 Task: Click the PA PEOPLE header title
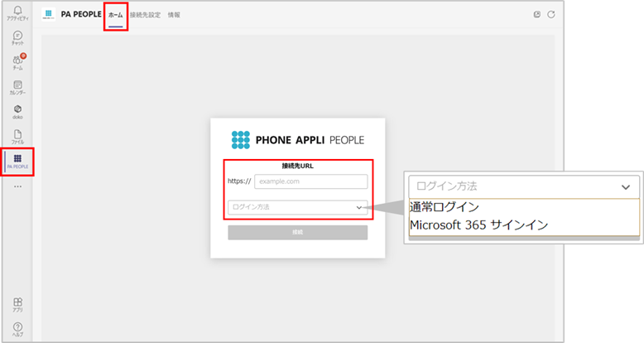(81, 14)
